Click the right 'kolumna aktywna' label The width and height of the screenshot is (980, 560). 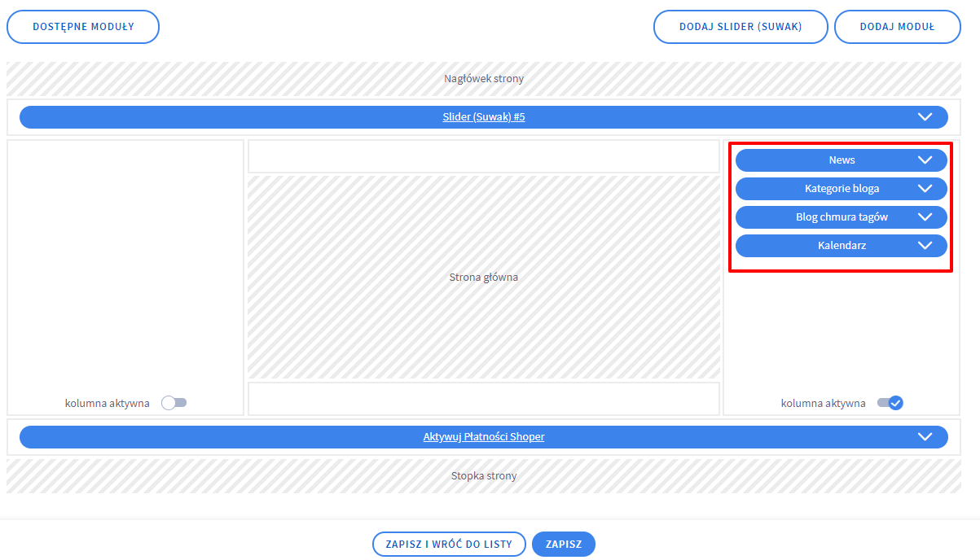click(x=823, y=404)
